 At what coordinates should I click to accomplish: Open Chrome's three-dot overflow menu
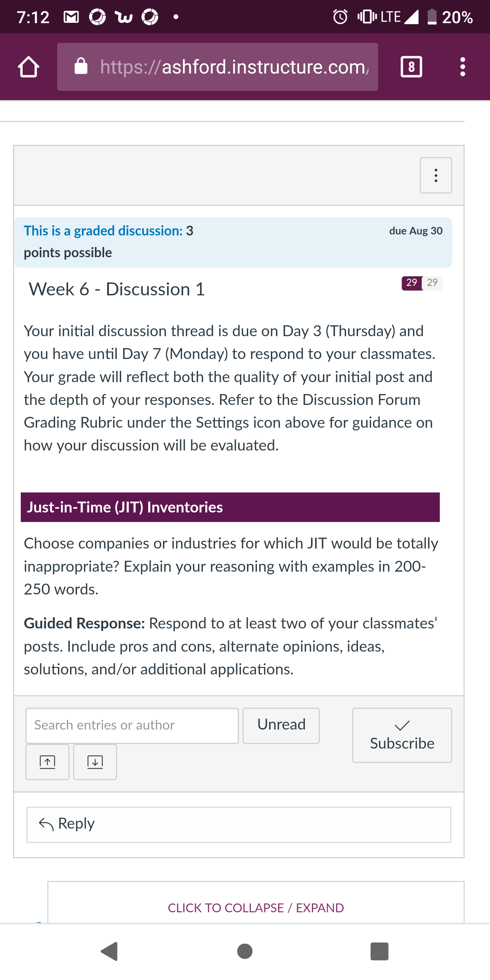463,67
